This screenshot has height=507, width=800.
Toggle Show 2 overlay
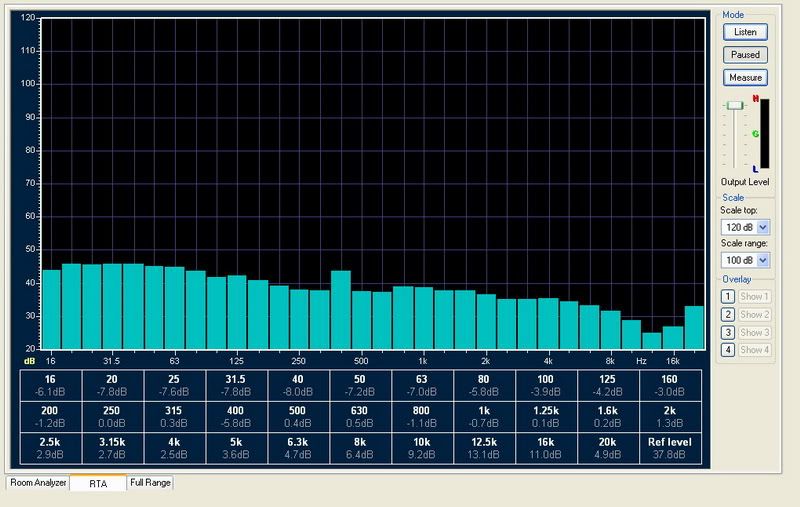[754, 315]
